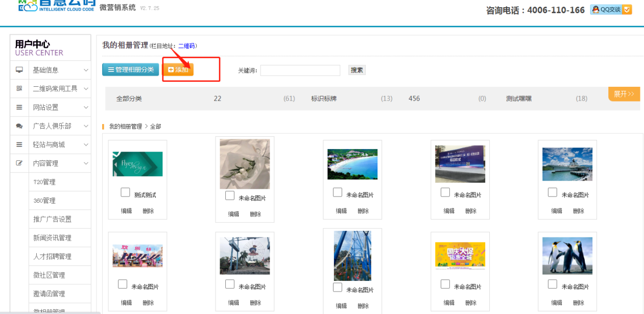The image size is (644, 314).
Task: Open the beach resort photo thumbnail
Action: [352, 164]
